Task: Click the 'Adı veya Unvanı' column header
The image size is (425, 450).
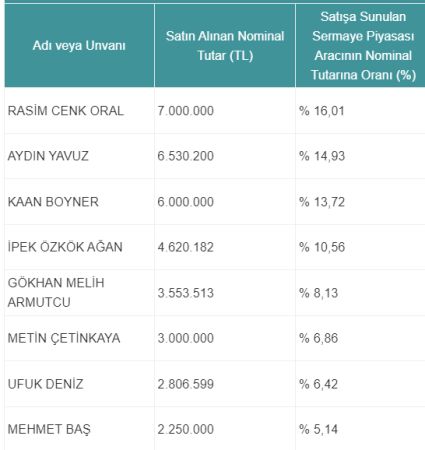Action: coord(79,46)
